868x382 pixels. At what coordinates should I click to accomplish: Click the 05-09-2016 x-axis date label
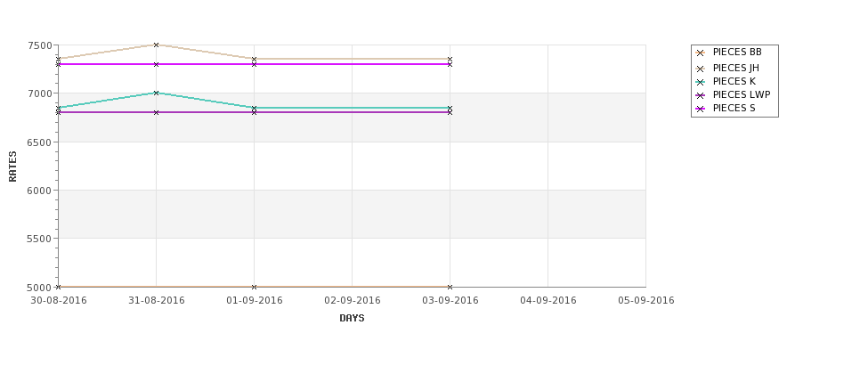pyautogui.click(x=645, y=301)
